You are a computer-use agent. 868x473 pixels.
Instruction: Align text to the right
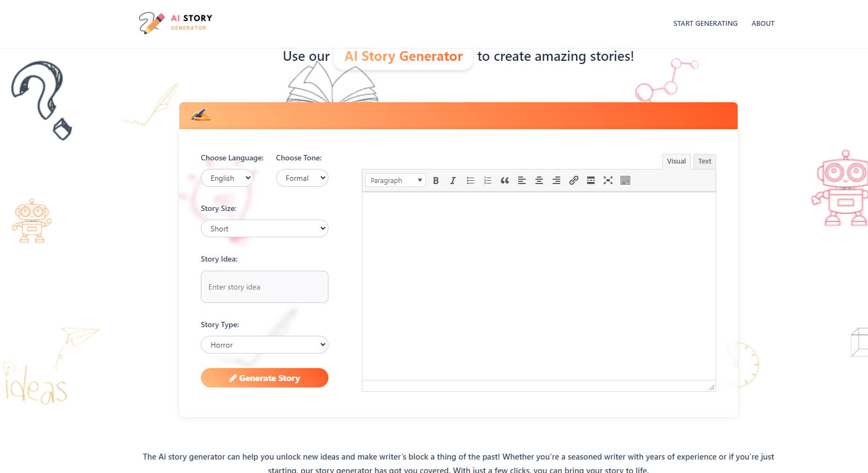tap(556, 181)
